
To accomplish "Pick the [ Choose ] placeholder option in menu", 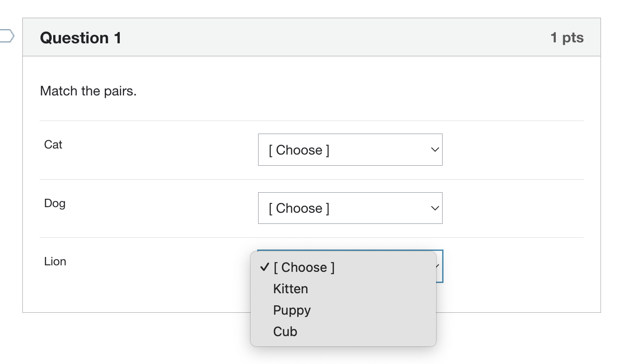I will click(304, 267).
